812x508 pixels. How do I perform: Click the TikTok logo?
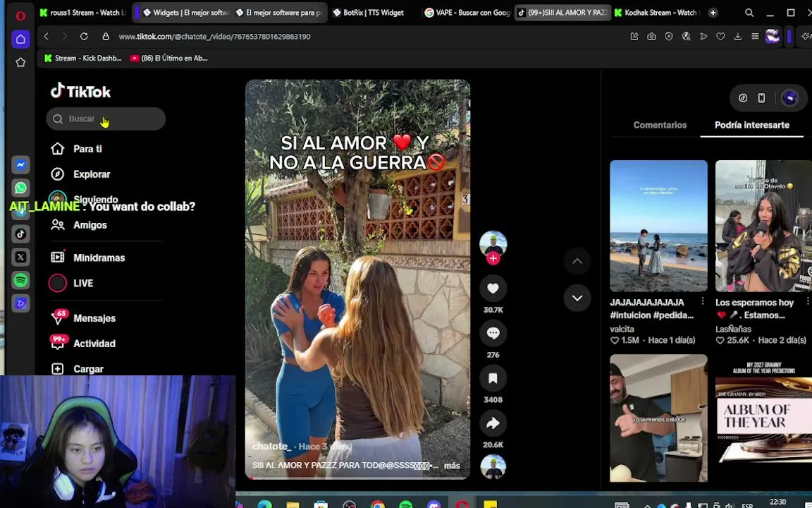[x=81, y=91]
